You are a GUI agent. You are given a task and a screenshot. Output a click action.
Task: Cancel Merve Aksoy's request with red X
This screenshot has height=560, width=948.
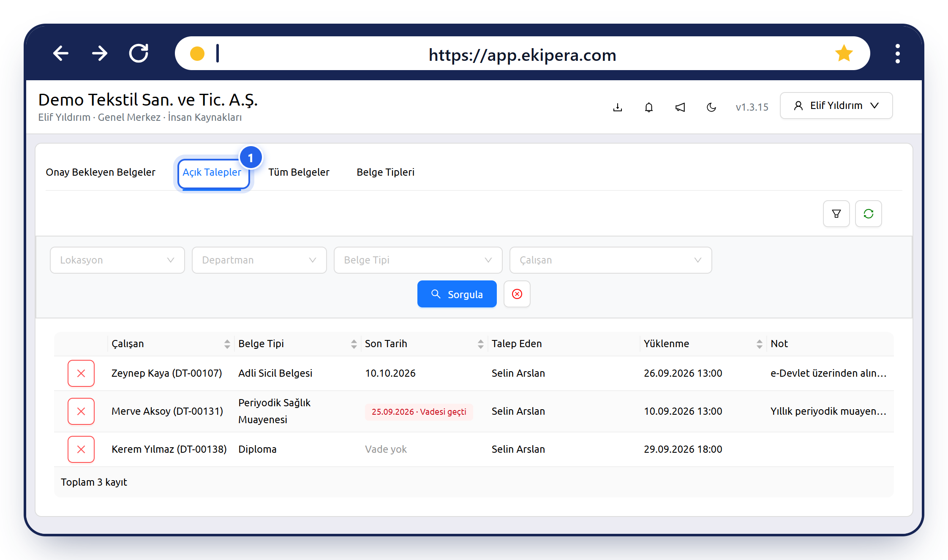pyautogui.click(x=81, y=411)
